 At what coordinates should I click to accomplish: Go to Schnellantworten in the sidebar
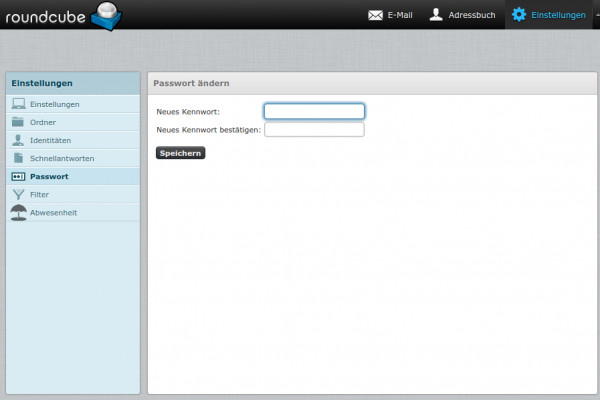pos(62,158)
